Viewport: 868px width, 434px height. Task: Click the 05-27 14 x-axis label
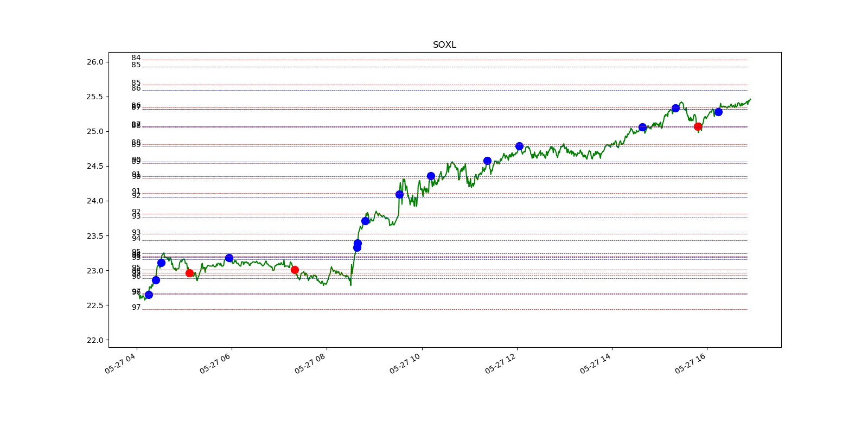[x=595, y=363]
